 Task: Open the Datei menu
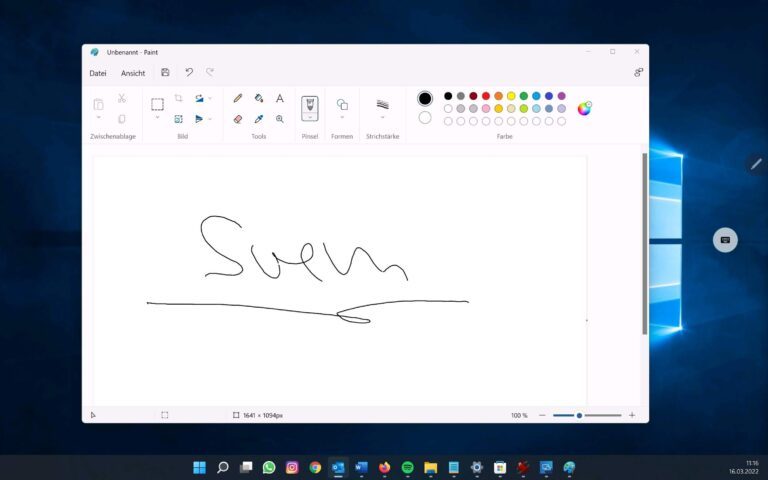pos(98,73)
